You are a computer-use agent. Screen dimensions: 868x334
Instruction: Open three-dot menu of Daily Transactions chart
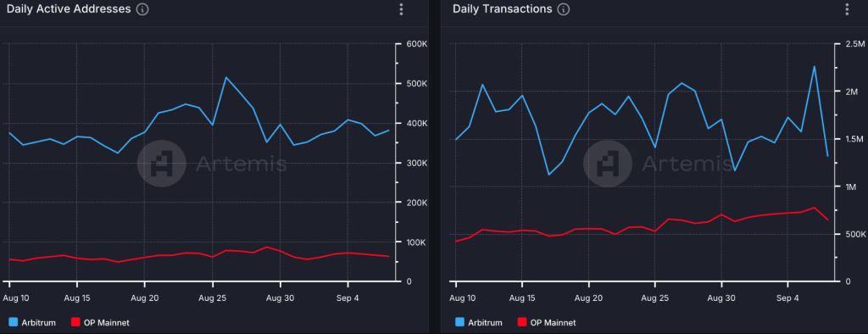[x=847, y=9]
